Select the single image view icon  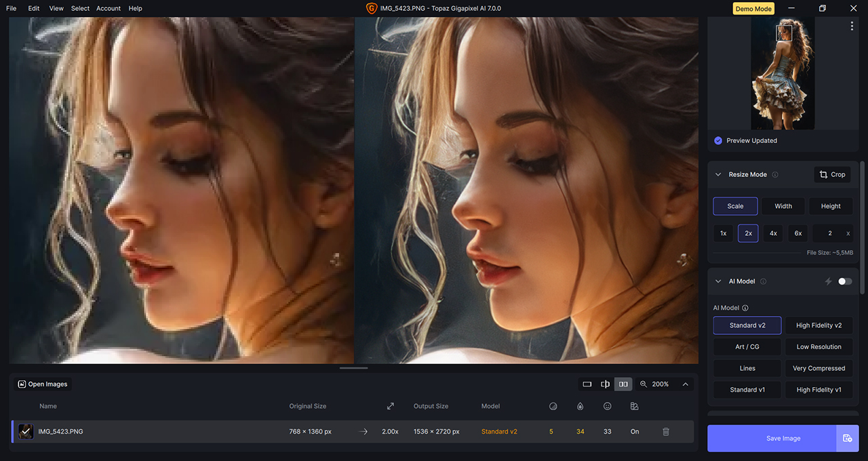[587, 384]
